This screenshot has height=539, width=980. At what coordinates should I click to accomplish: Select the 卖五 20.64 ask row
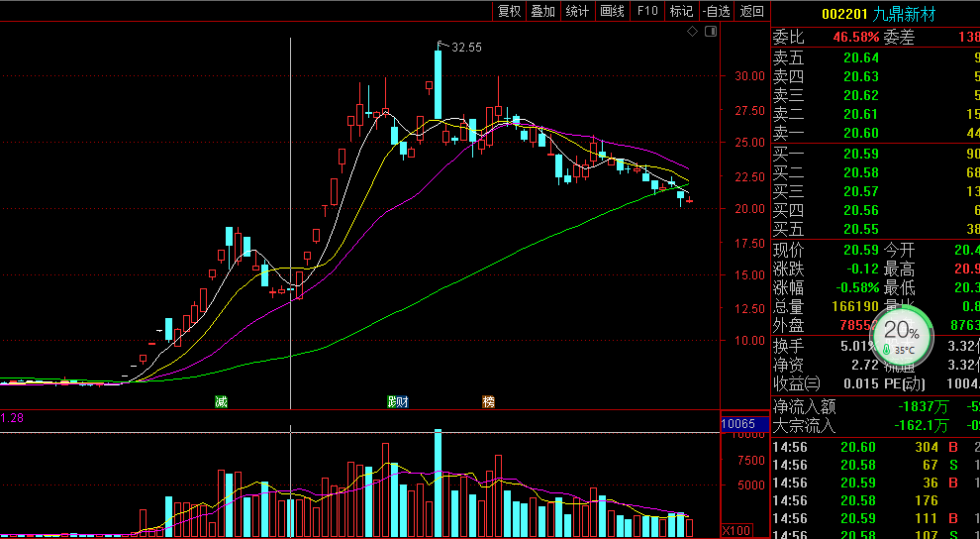pos(876,58)
